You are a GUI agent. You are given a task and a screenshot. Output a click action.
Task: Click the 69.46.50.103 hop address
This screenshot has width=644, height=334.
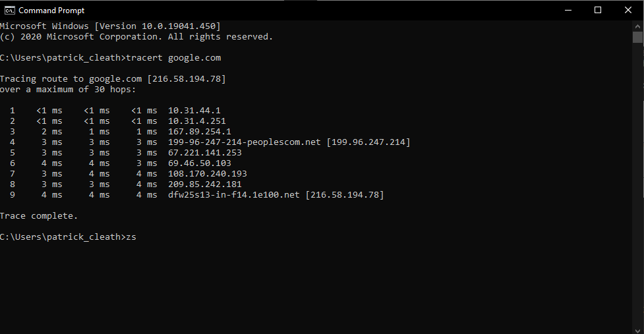200,163
